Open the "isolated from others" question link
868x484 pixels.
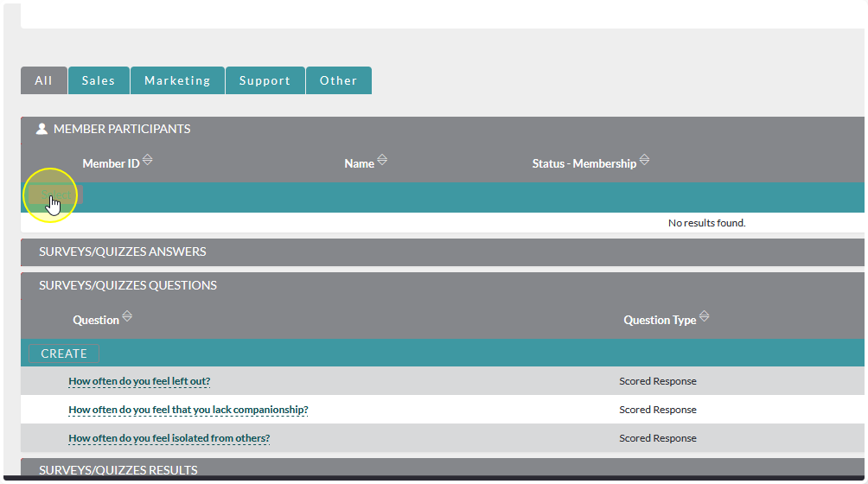[x=169, y=438]
